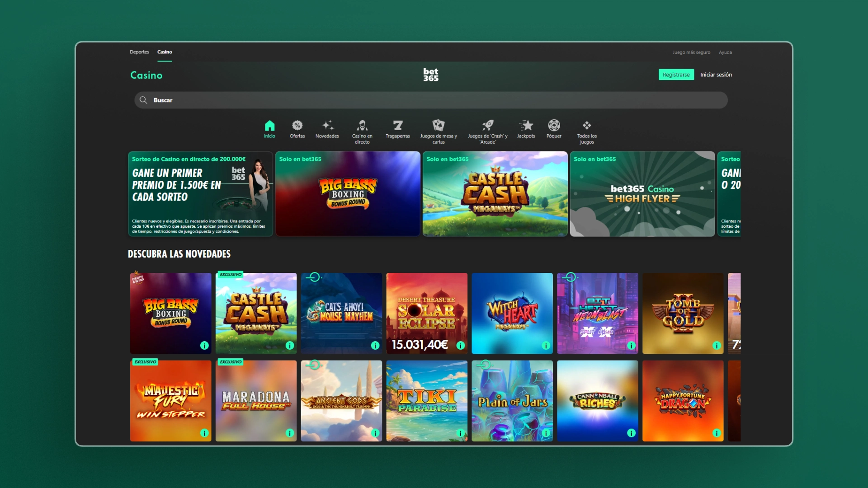Viewport: 868px width, 488px height.
Task: Open info icon on Witch Heart tile
Action: [x=546, y=346]
